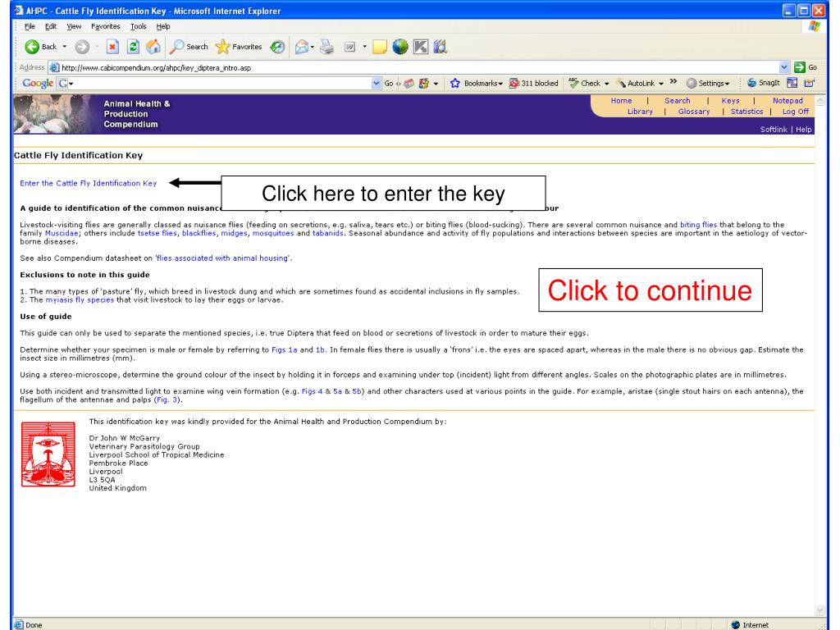Open the Figs 1a figure link

point(285,349)
